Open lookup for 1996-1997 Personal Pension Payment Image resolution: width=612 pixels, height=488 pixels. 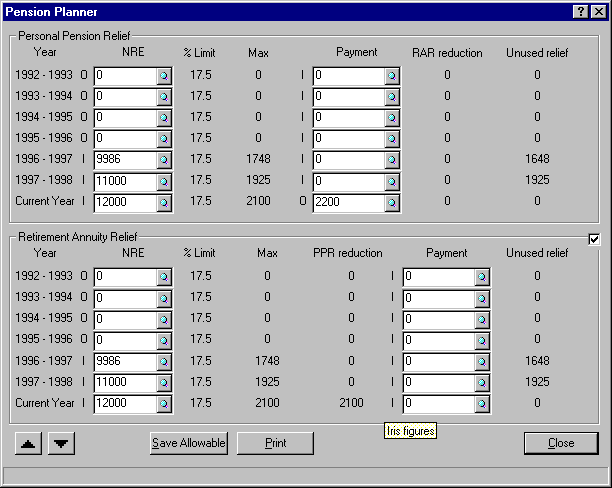392,160
